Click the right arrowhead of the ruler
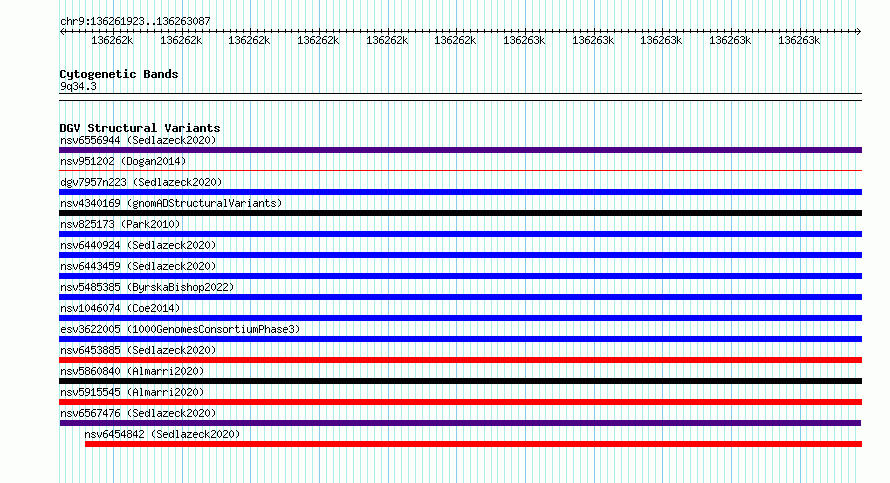The image size is (890, 483). (858, 32)
